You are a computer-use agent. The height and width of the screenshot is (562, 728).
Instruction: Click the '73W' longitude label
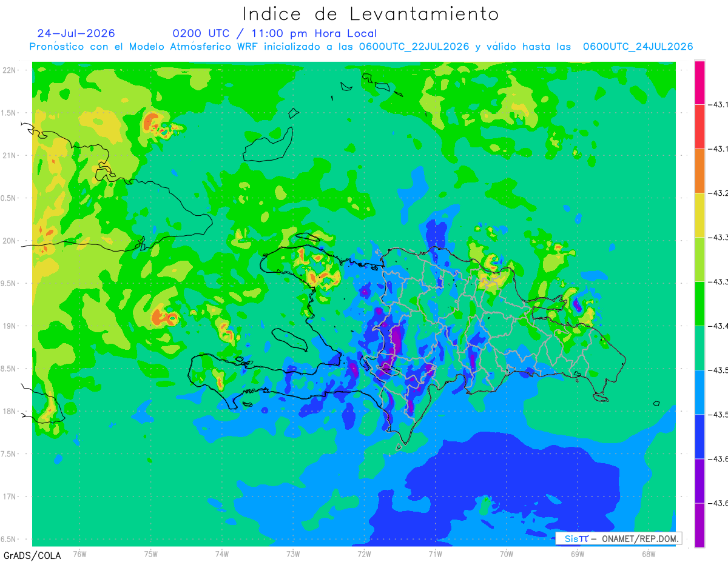[293, 553]
